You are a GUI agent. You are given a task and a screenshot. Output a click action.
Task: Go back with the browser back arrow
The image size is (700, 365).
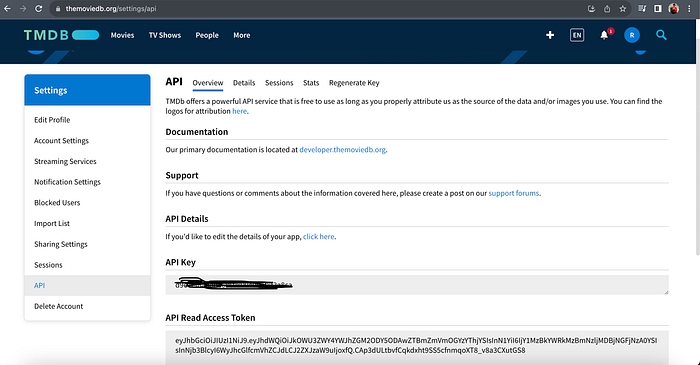coord(7,8)
